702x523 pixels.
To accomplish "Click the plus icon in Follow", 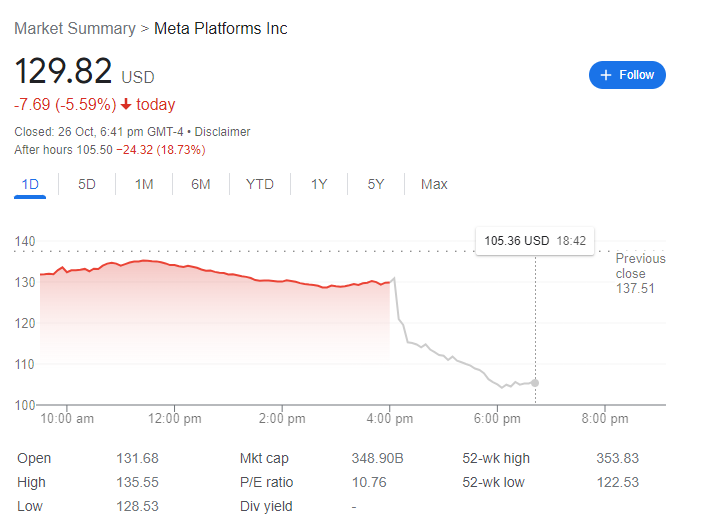I will (606, 75).
